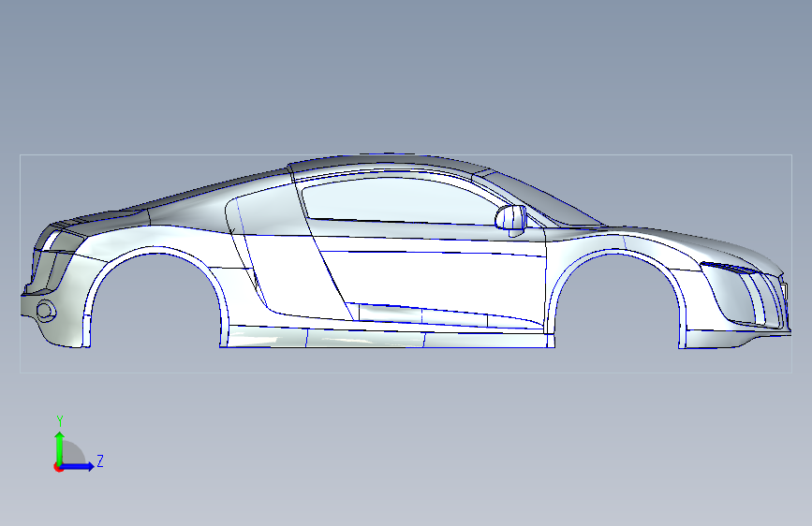The image size is (812, 526).
Task: Click the blue Z axis arrow on triad
Action: coord(78,466)
